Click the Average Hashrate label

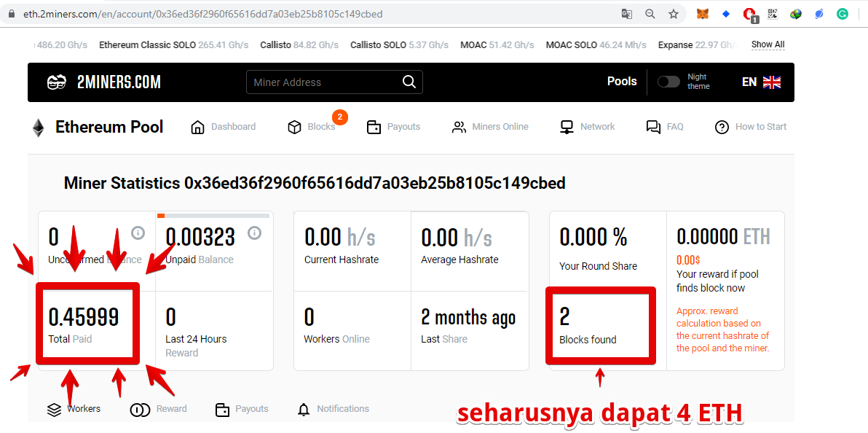(460, 260)
